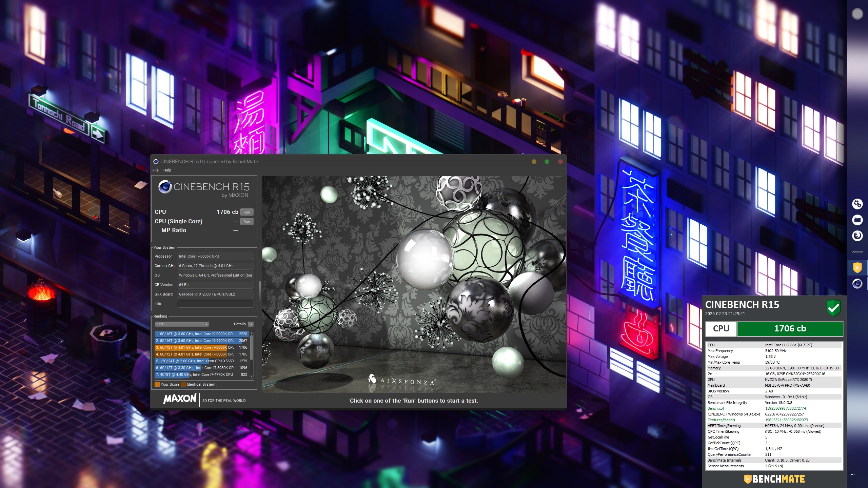
Task: Open the Help menu
Action: [167, 170]
